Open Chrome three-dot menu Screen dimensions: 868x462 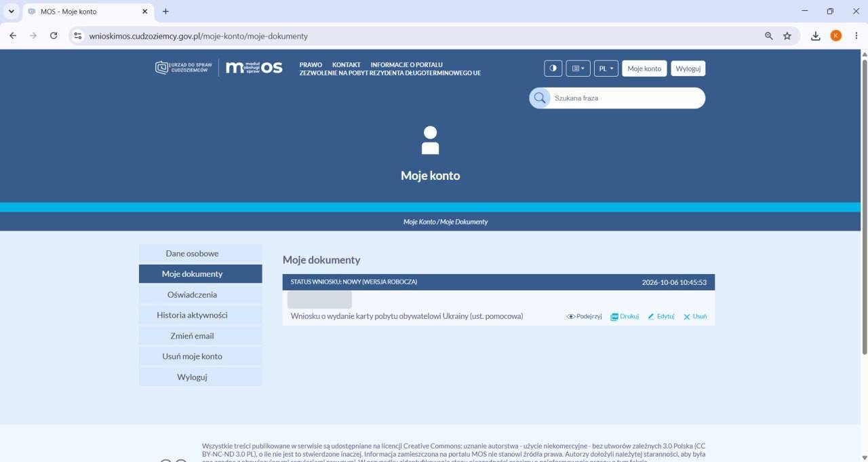click(856, 36)
